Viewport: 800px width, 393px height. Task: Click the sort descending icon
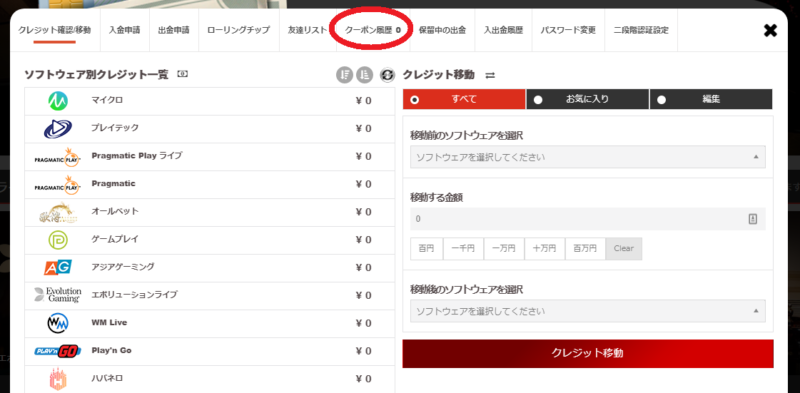click(x=345, y=75)
